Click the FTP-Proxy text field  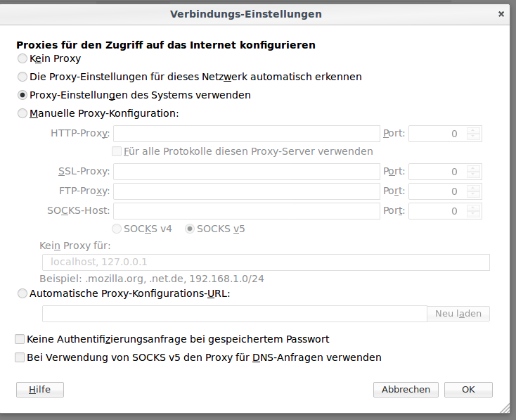(247, 191)
